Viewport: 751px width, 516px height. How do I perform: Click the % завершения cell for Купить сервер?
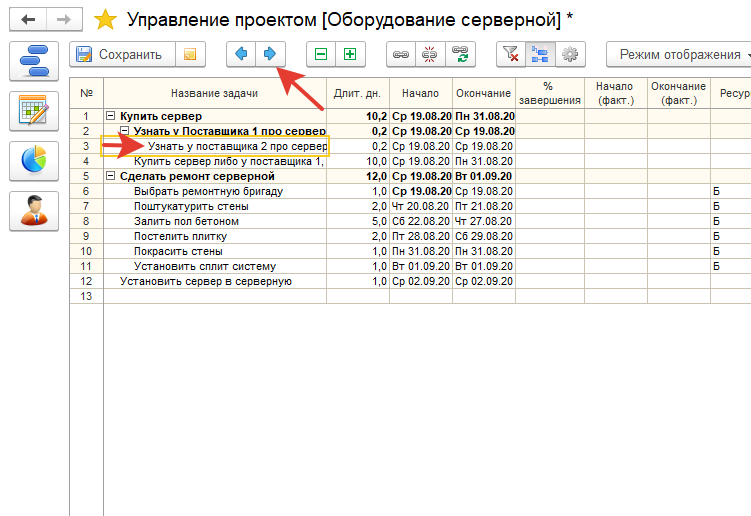(x=550, y=116)
